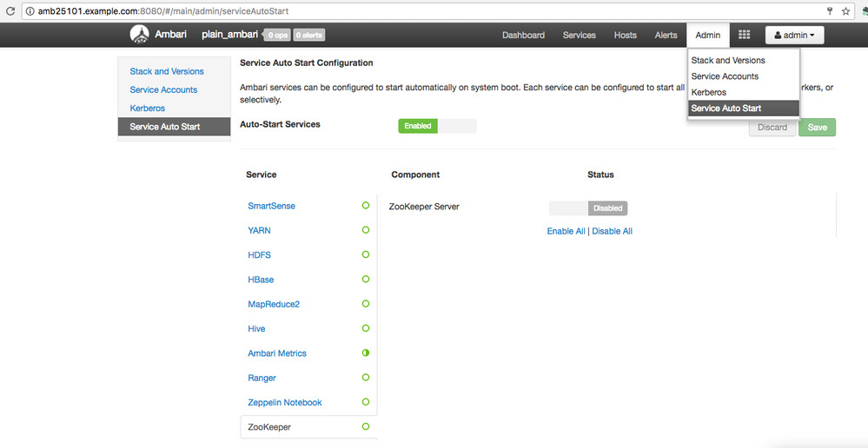Click the Disable All link
Image resolution: width=868 pixels, height=448 pixels.
[x=613, y=231]
